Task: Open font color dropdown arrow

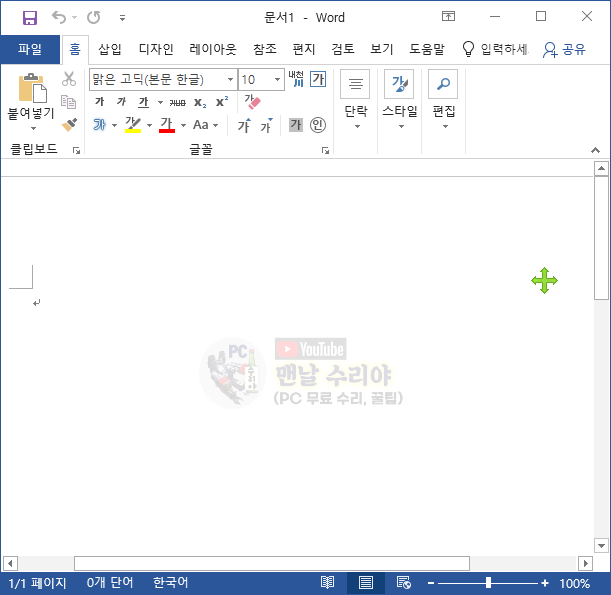Action: pos(183,125)
